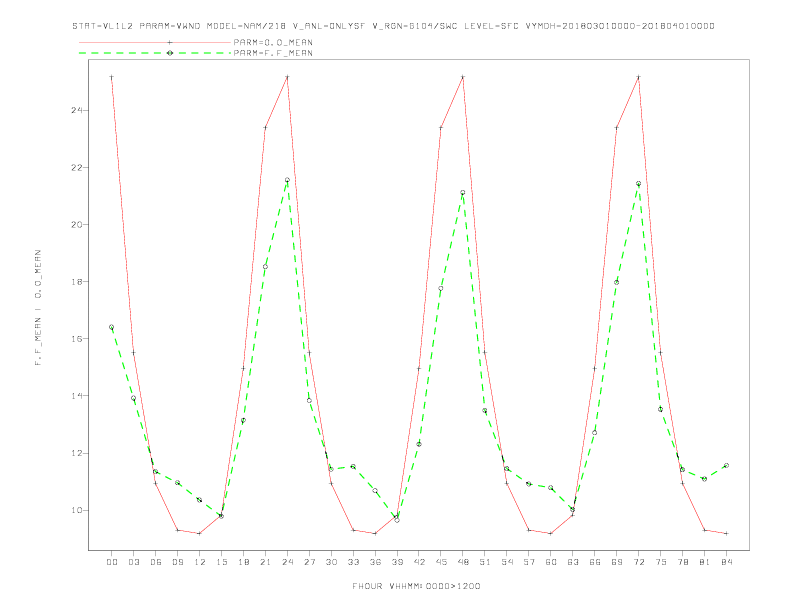
Task: Click green circle marker at forecast hour 00
Action: (112, 327)
